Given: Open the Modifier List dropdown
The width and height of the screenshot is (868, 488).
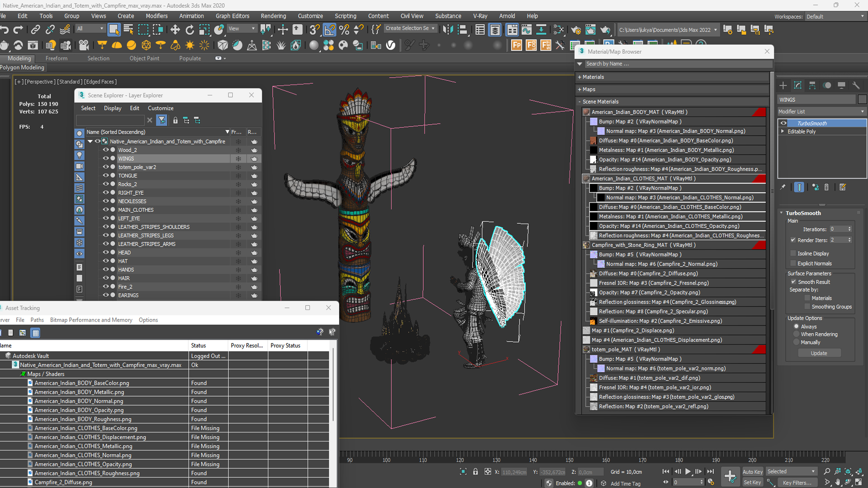Looking at the screenshot, I should pos(821,112).
